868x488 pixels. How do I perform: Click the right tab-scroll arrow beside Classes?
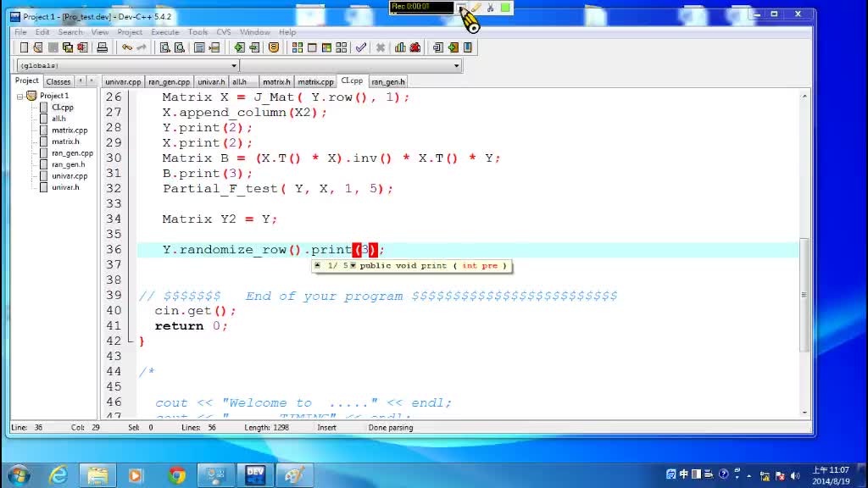(92, 80)
